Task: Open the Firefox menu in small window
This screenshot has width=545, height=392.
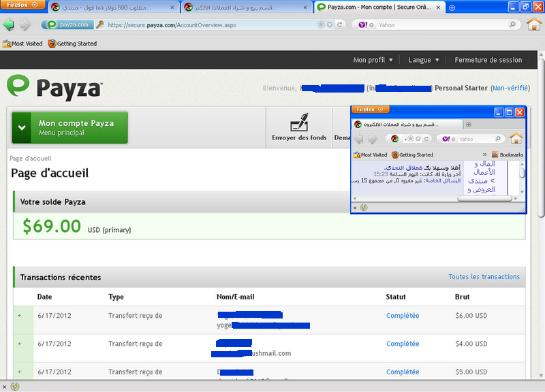Action: (x=370, y=110)
